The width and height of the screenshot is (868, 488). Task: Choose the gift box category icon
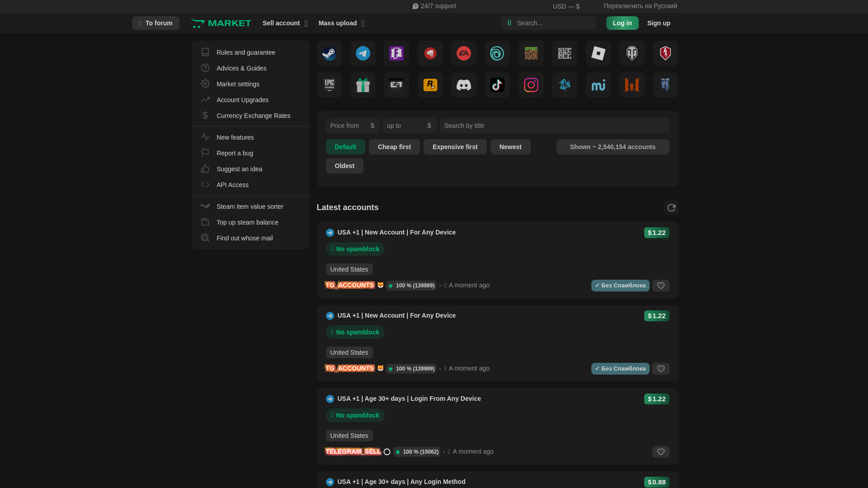click(363, 85)
